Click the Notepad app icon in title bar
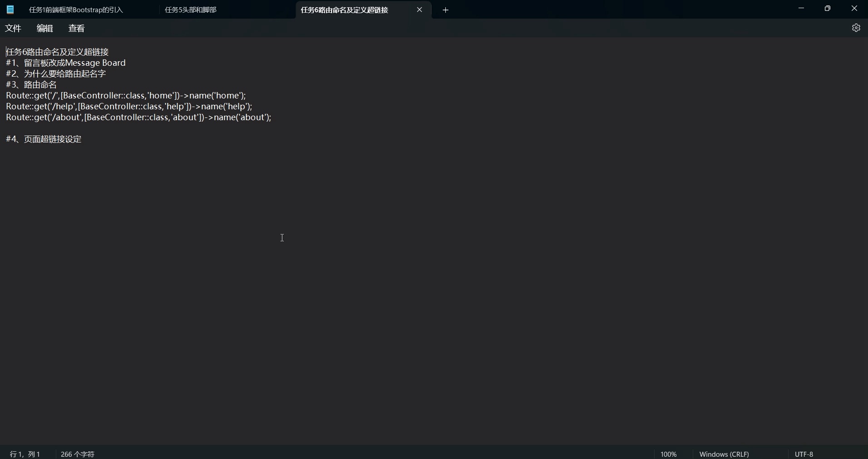 (10, 10)
